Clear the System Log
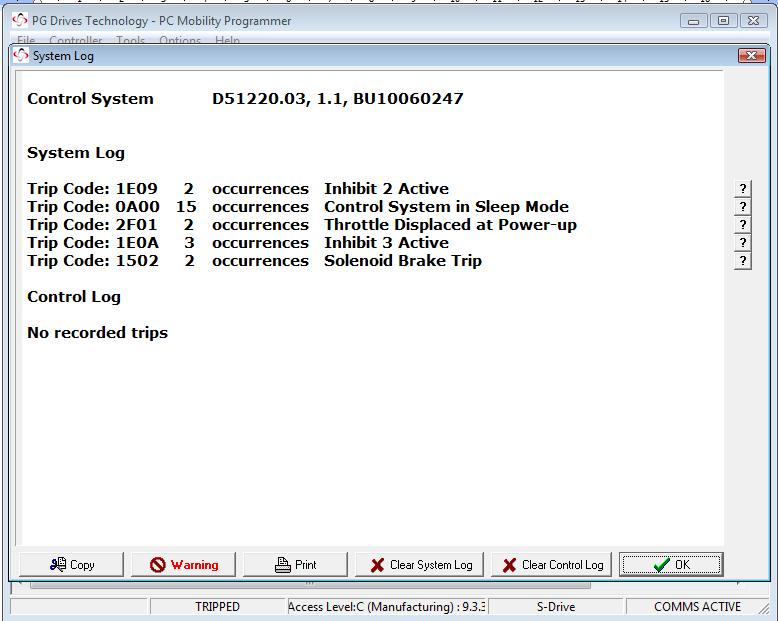The width and height of the screenshot is (778, 621). point(419,564)
